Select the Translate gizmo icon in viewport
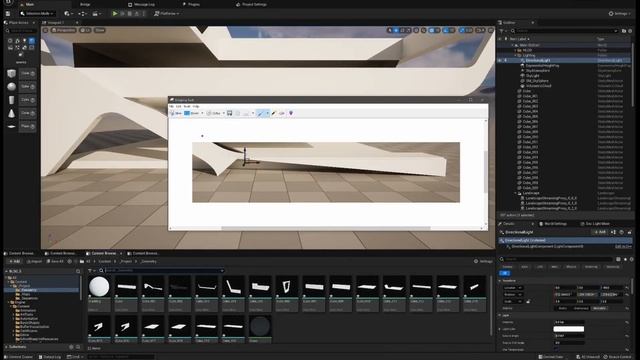640x360 pixels. click(x=396, y=30)
